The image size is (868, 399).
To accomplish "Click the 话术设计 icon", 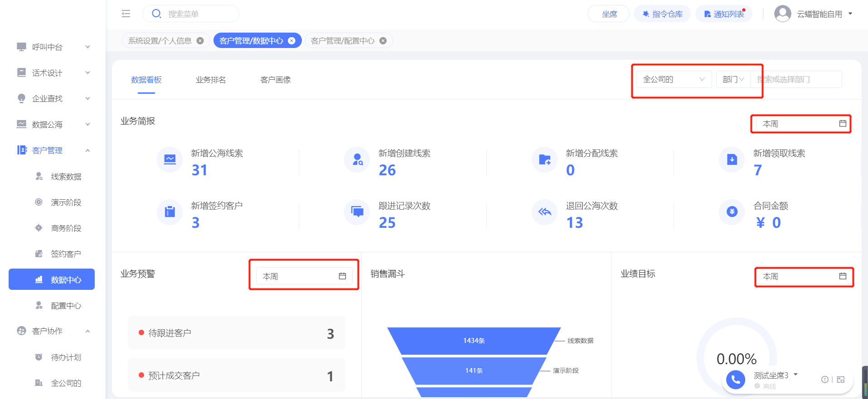I will [21, 72].
